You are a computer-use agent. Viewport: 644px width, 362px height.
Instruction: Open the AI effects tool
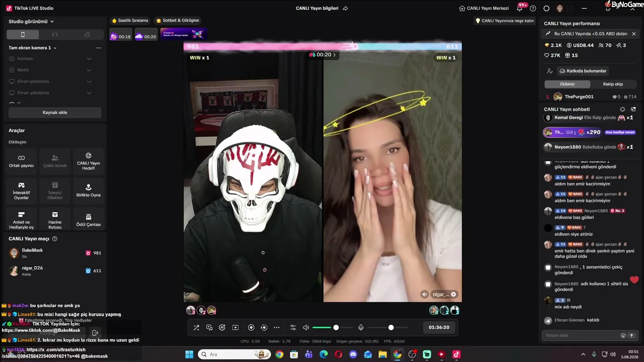(x=222, y=327)
